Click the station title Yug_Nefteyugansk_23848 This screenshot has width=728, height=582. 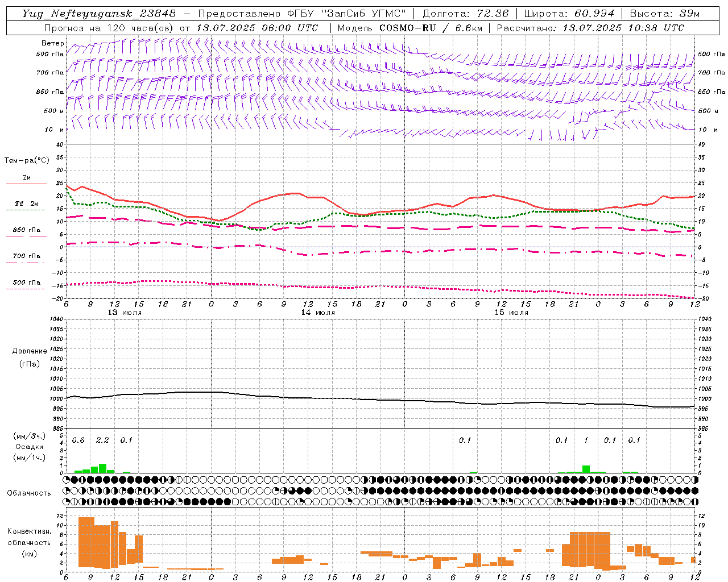98,14
